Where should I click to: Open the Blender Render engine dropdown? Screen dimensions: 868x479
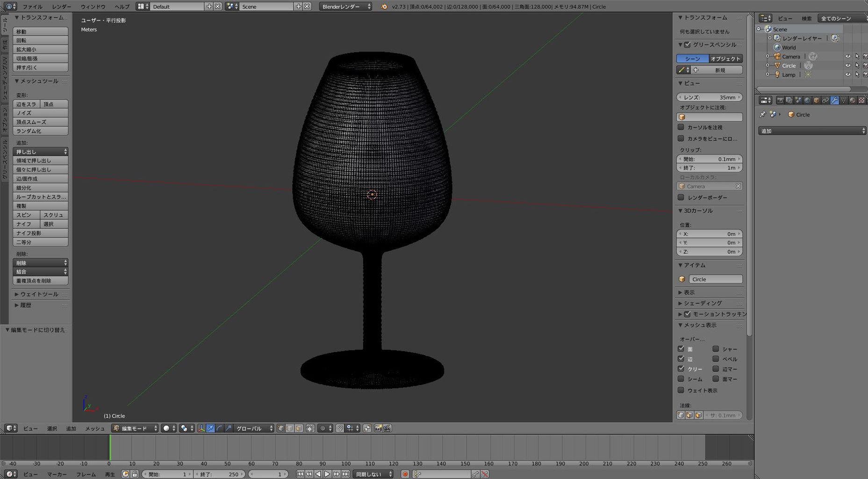point(346,7)
